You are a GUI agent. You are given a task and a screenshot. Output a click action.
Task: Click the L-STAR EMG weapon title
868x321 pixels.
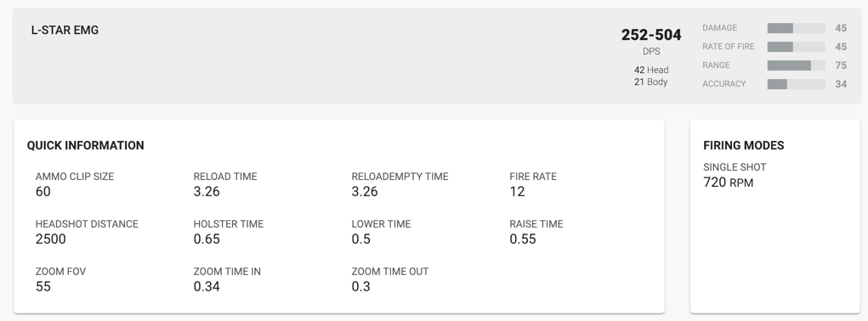tap(65, 31)
